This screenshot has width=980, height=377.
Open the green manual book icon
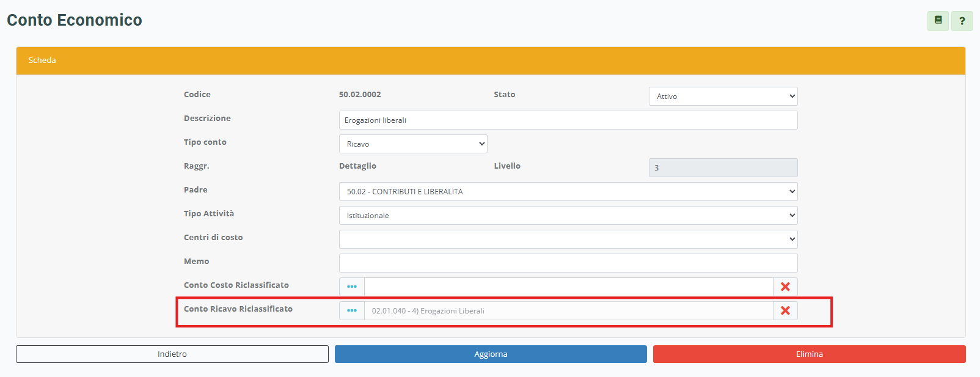point(938,21)
